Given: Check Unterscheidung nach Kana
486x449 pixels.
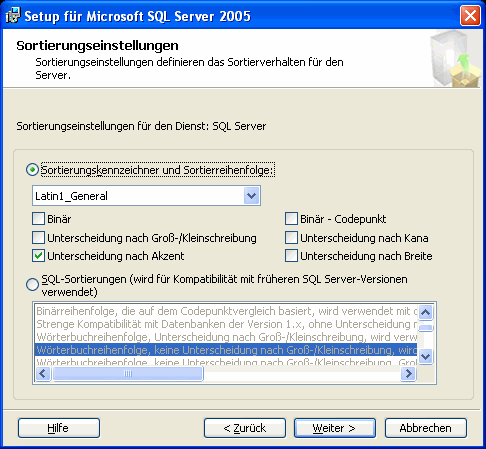Looking at the screenshot, I should pos(291,238).
